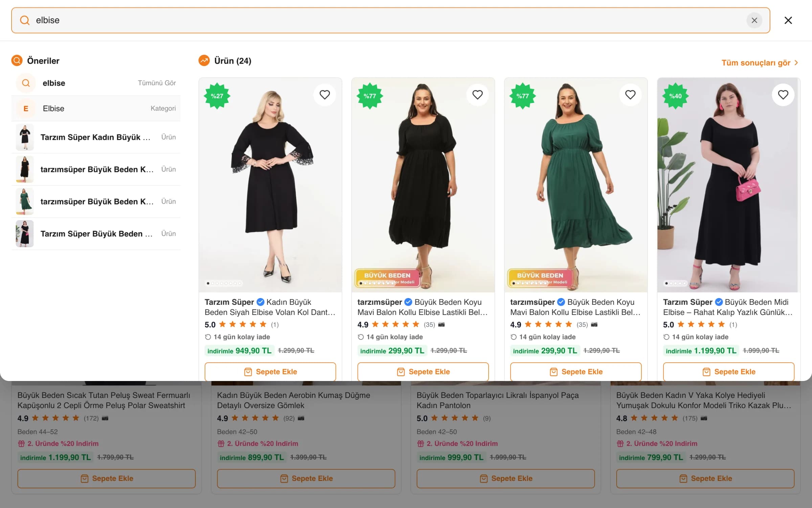
Task: Click the %27 discount badge
Action: [x=217, y=96]
